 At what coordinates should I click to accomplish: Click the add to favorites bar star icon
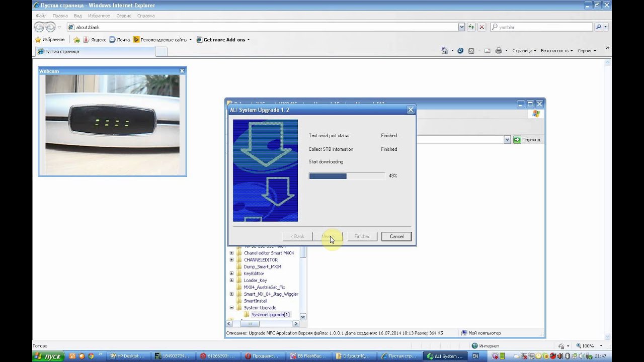76,40
